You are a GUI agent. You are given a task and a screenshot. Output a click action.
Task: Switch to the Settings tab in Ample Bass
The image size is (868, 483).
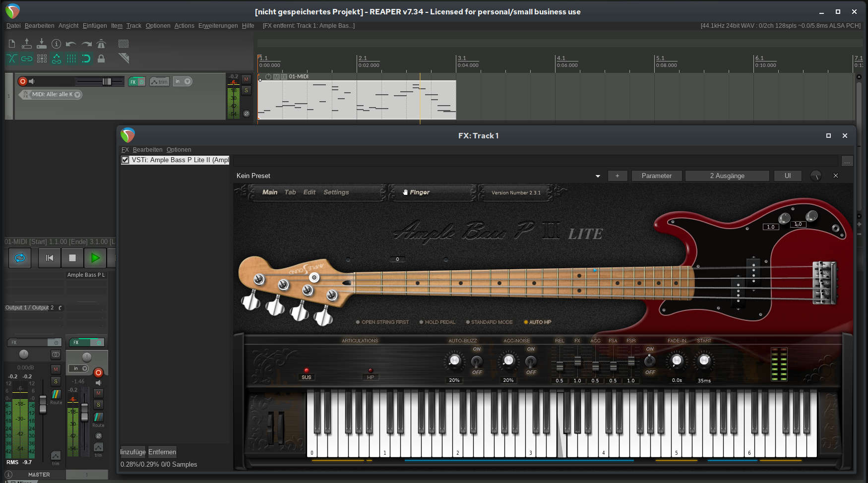pos(336,192)
